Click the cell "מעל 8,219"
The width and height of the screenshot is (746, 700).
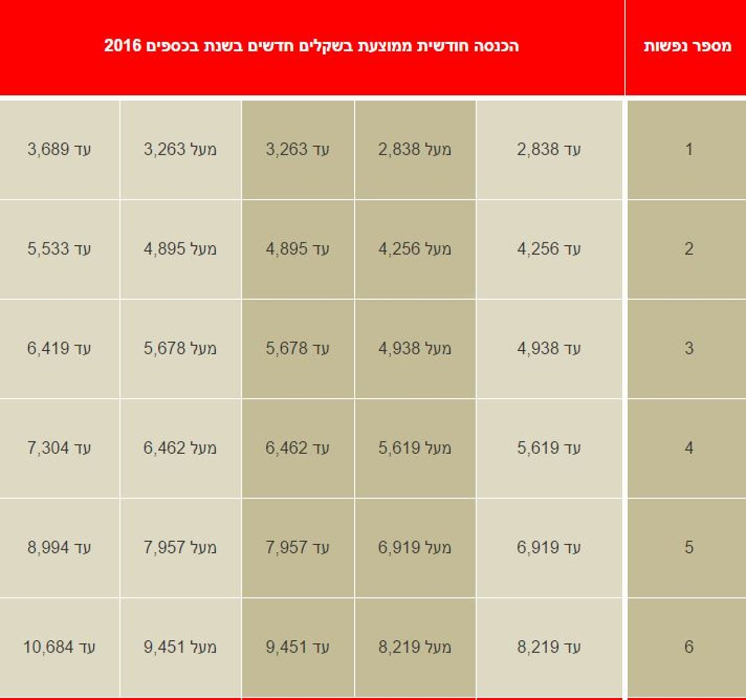415,648
